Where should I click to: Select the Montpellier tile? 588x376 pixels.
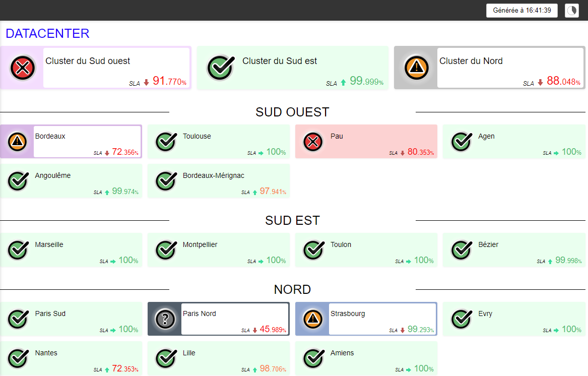(219, 250)
